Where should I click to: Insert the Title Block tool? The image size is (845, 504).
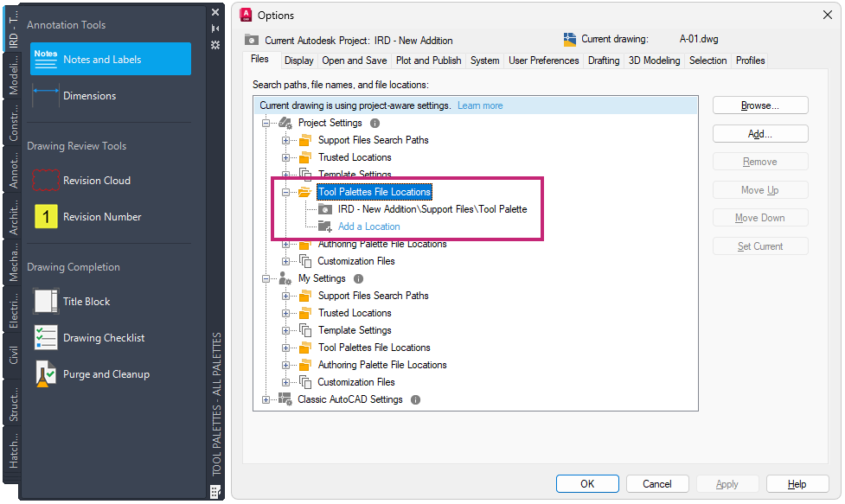tap(86, 302)
